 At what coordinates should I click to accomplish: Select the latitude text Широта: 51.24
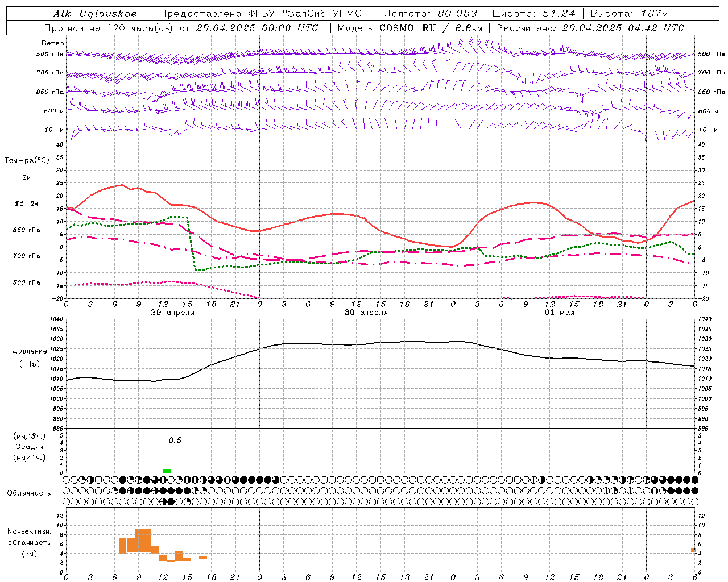[x=533, y=14]
